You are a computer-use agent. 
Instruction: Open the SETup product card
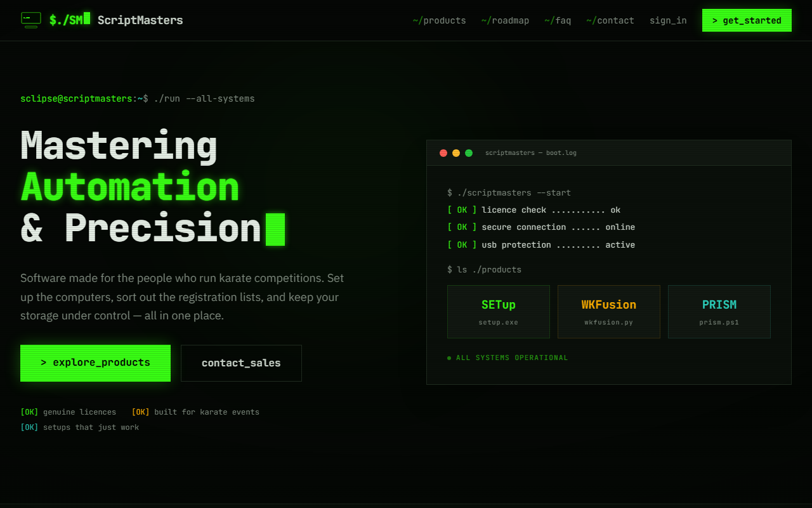pos(499,312)
